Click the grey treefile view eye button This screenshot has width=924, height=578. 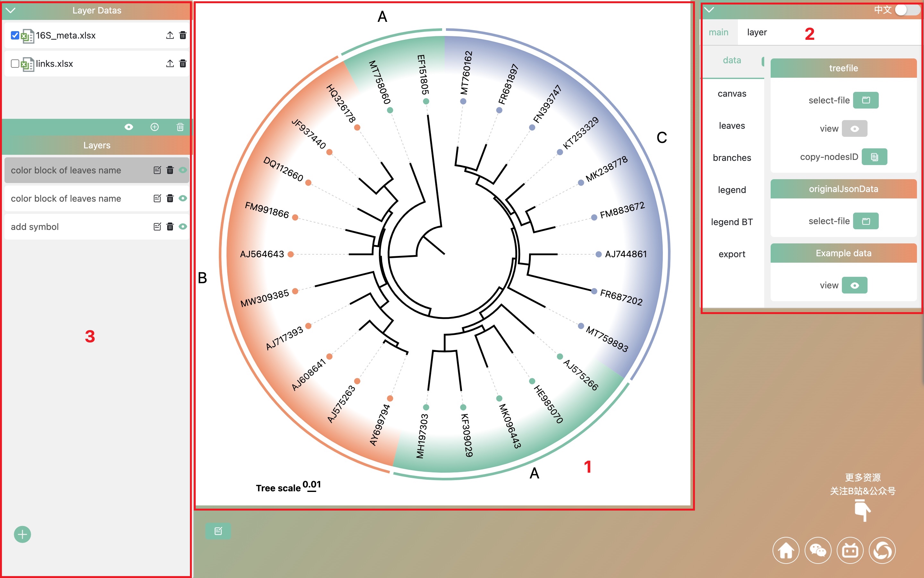pyautogui.click(x=854, y=128)
